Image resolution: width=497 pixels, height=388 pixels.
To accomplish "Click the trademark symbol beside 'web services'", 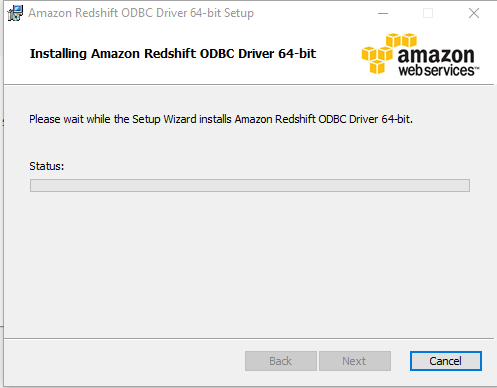I will click(477, 68).
